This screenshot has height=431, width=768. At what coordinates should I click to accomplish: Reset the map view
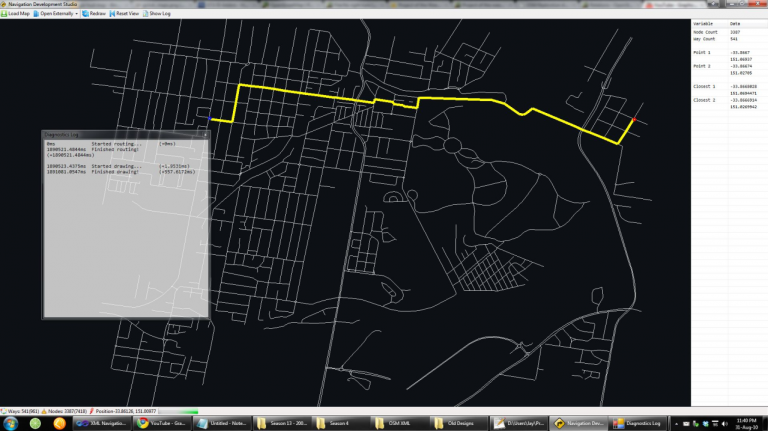coord(124,14)
